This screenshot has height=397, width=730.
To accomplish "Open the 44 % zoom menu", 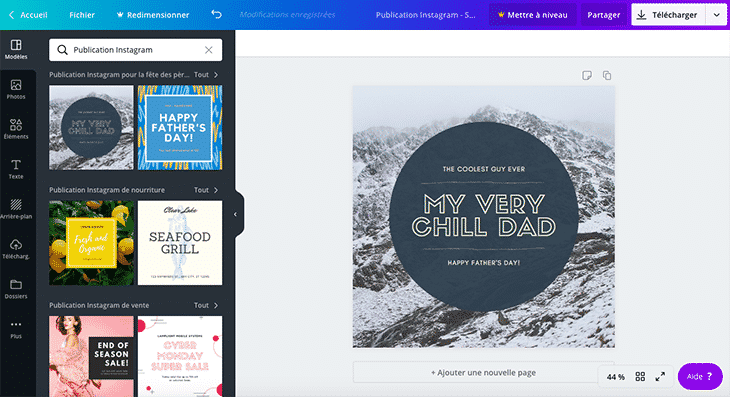I will tap(615, 377).
